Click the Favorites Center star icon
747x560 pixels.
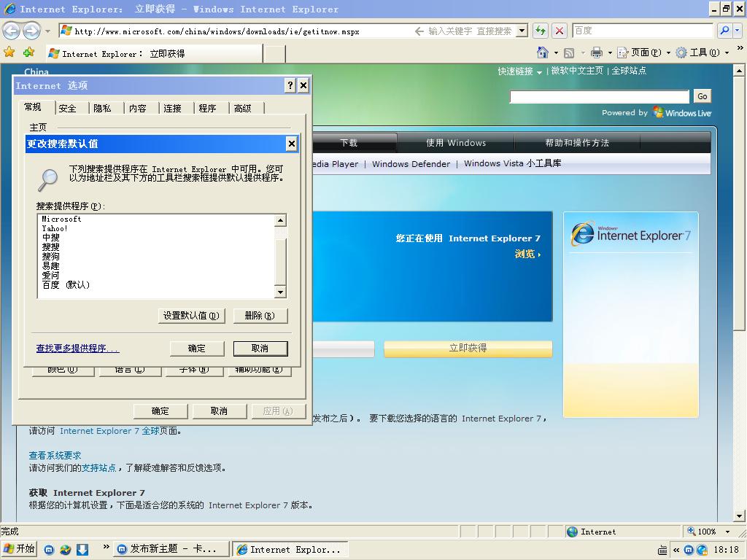pos(9,52)
